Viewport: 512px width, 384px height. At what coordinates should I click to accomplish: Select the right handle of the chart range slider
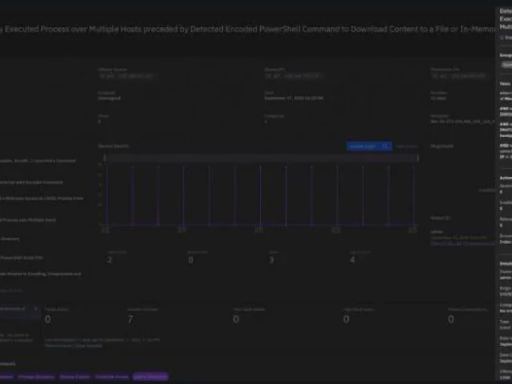point(417,158)
